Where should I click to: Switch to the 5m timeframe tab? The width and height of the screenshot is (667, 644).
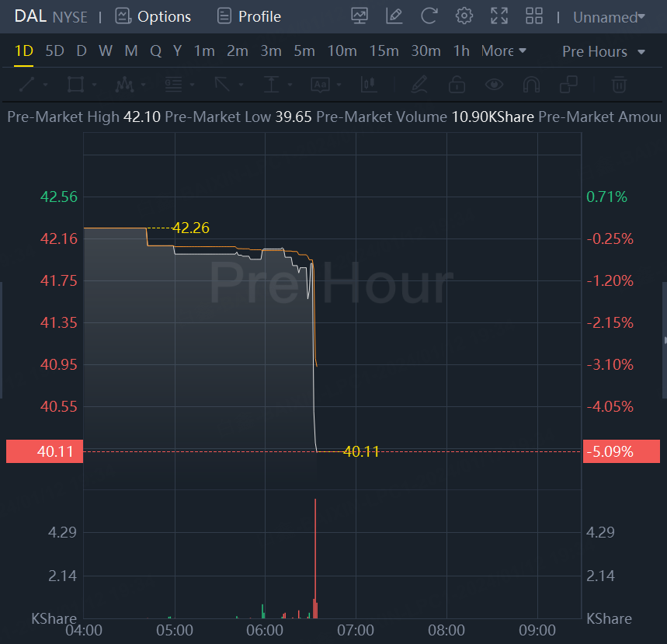[304, 51]
